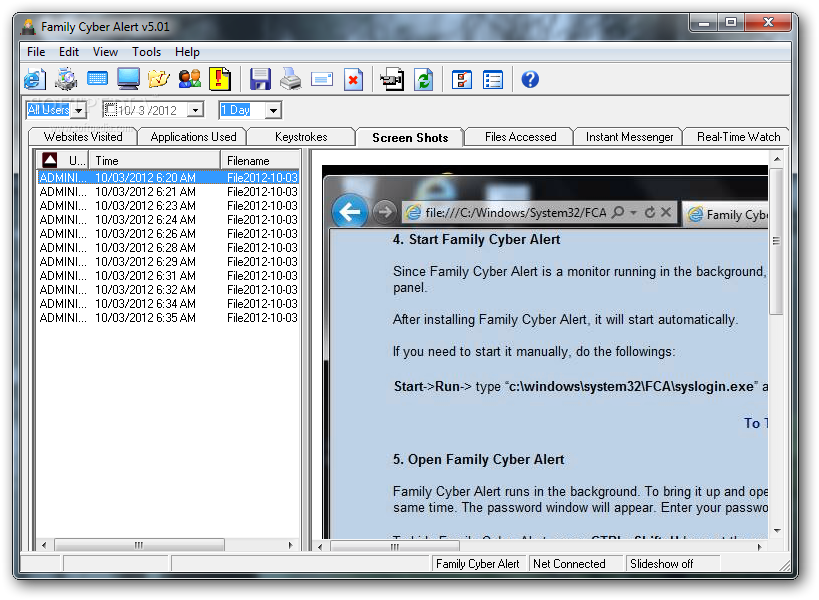Select the 6:31 AM screenshot entry
The width and height of the screenshot is (819, 600).
click(168, 276)
